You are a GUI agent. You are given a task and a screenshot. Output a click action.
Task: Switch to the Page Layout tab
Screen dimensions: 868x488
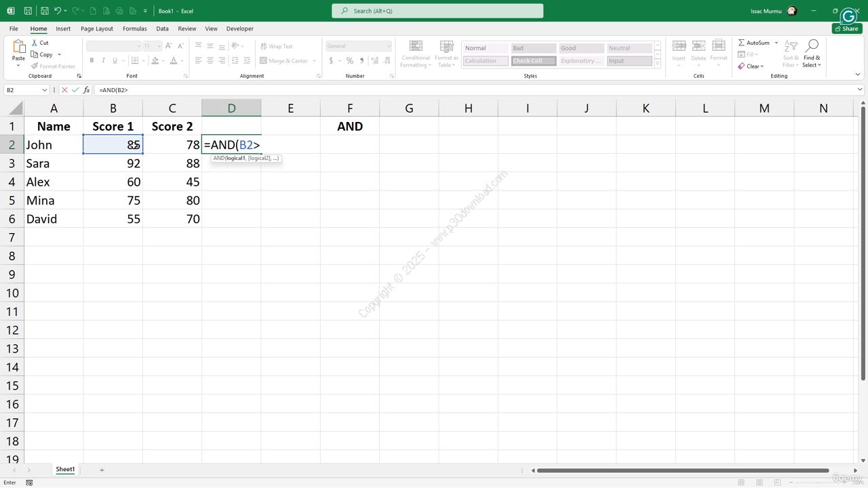click(x=96, y=28)
